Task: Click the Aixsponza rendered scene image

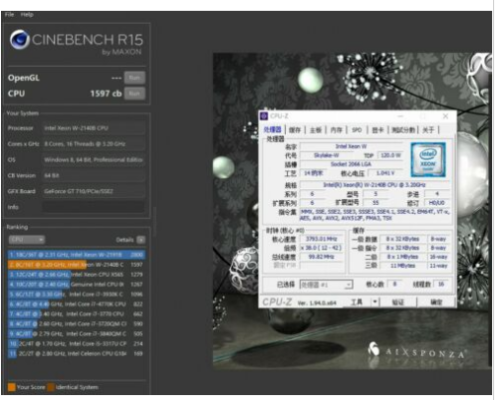Action: (x=352, y=211)
